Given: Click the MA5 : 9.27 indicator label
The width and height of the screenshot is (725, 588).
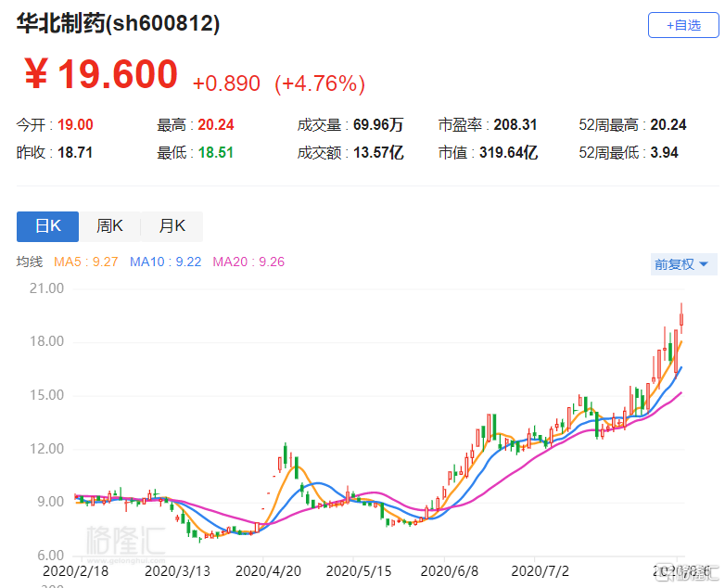Looking at the screenshot, I should pos(85,262).
